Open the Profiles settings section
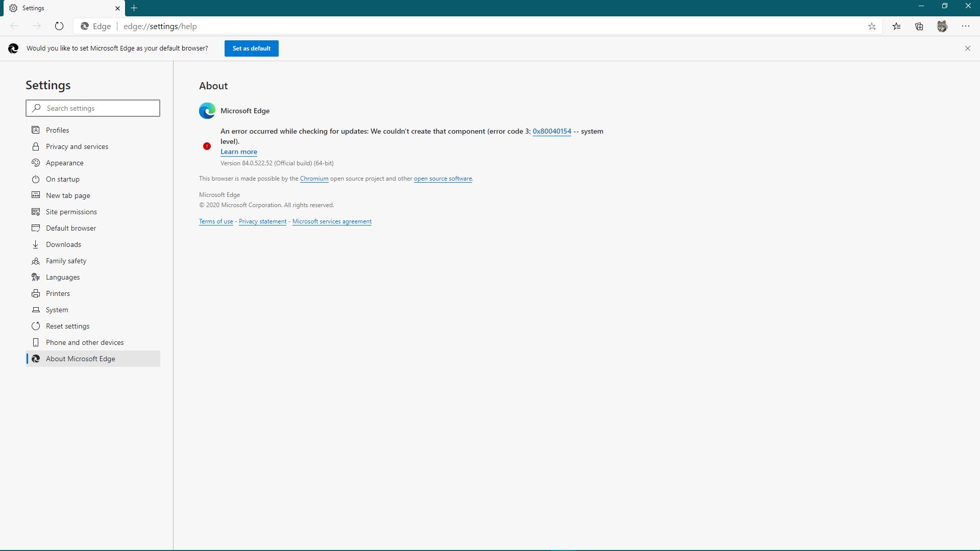980x551 pixels. tap(57, 130)
